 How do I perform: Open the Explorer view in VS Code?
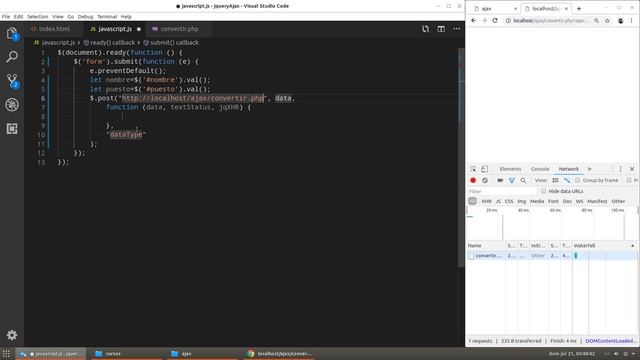pos(12,33)
